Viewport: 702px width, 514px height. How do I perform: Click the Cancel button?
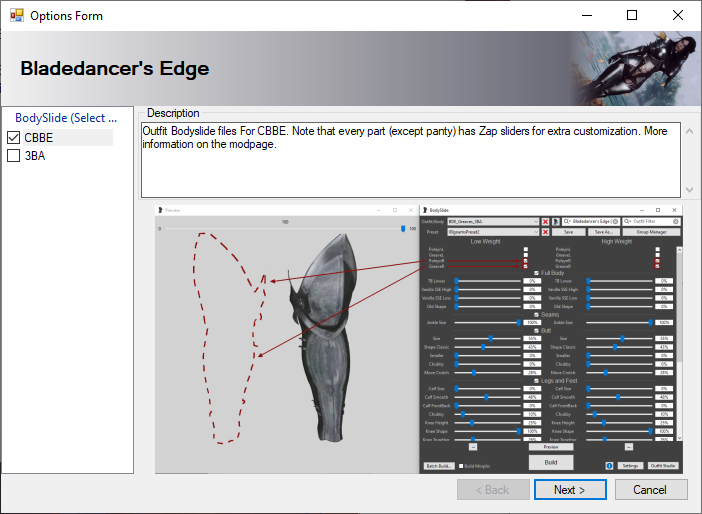point(651,490)
